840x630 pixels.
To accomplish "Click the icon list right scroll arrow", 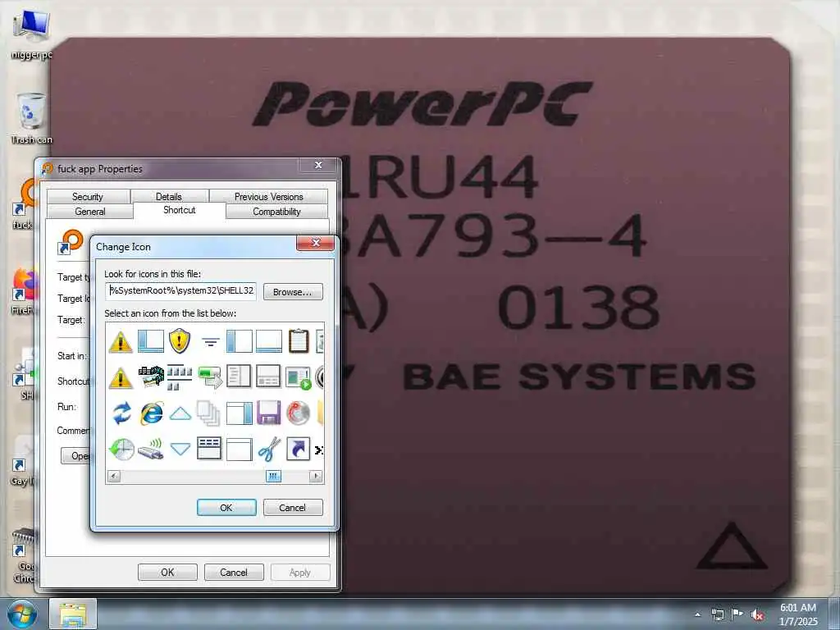I will tap(316, 476).
